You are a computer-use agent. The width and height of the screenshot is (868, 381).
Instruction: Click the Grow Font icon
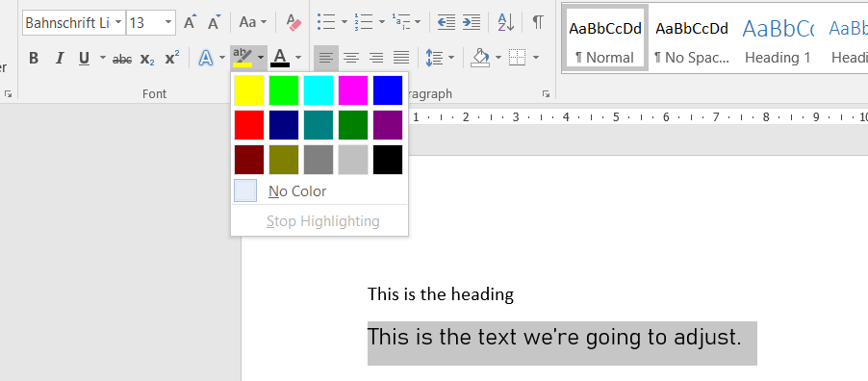click(x=190, y=23)
